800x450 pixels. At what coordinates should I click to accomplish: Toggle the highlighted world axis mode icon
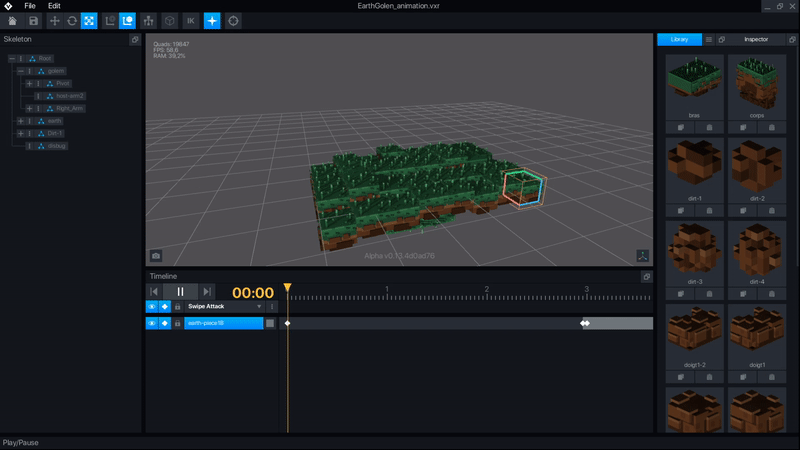[x=127, y=21]
